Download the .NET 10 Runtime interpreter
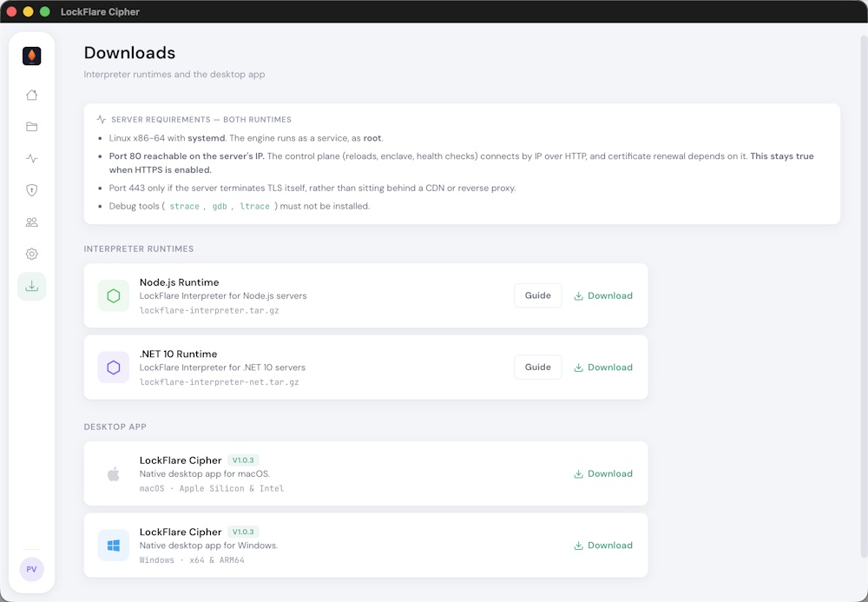 point(603,367)
